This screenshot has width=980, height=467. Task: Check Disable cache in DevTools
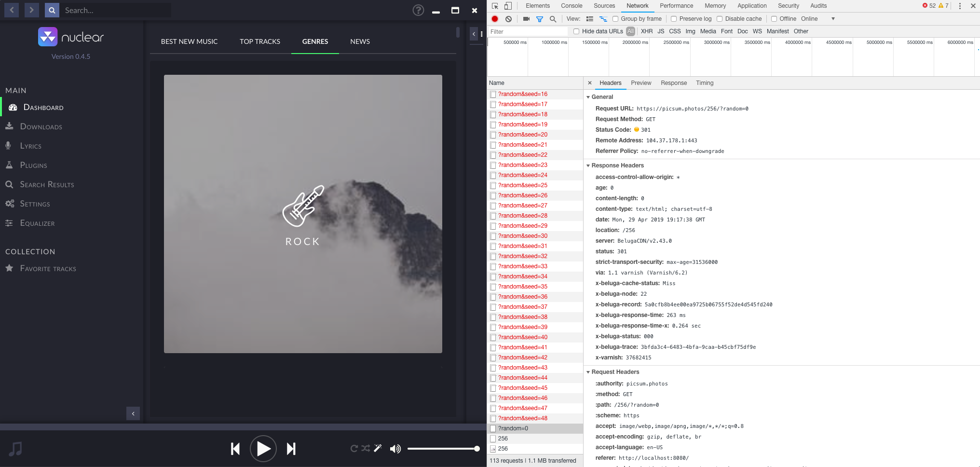[719, 18]
